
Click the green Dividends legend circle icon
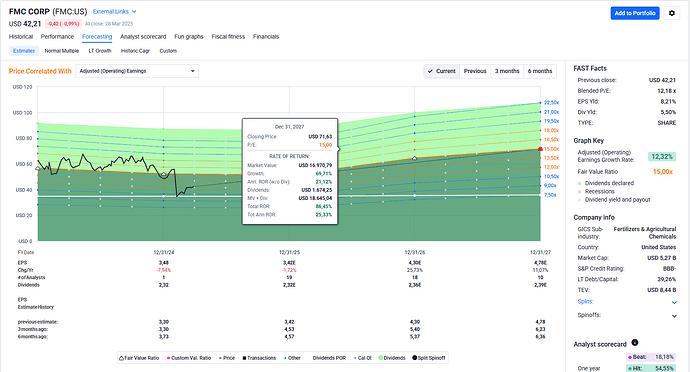click(381, 358)
